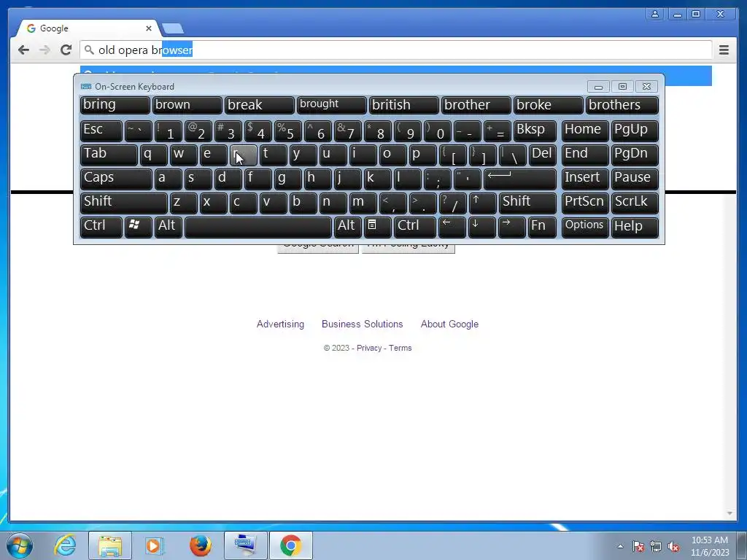Click the address bar with 'old opera browser'
Viewport: 747px width, 560px height.
pos(395,50)
